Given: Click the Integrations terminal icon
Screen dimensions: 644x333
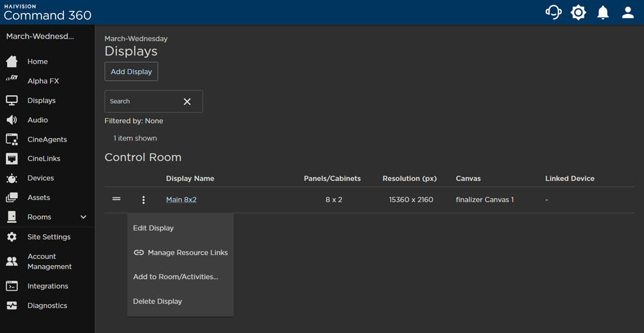Looking at the screenshot, I should tap(12, 286).
